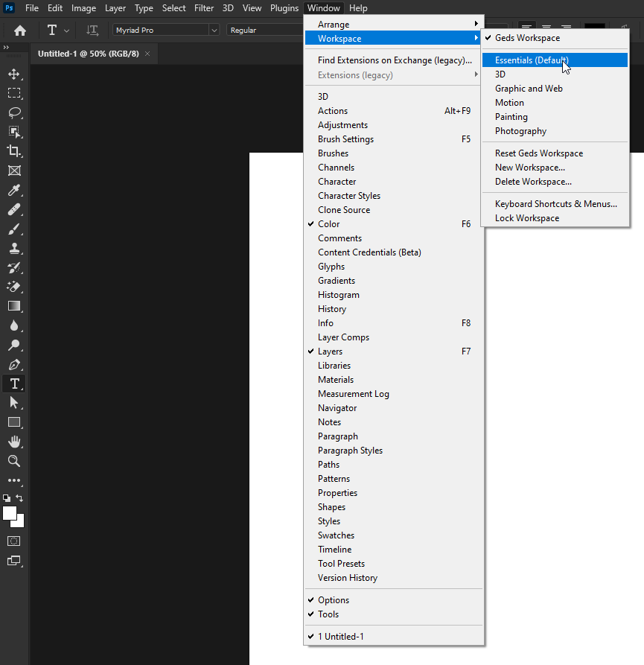Open the Edit Toolbar three-dots menu
644x665 pixels.
coord(14,480)
